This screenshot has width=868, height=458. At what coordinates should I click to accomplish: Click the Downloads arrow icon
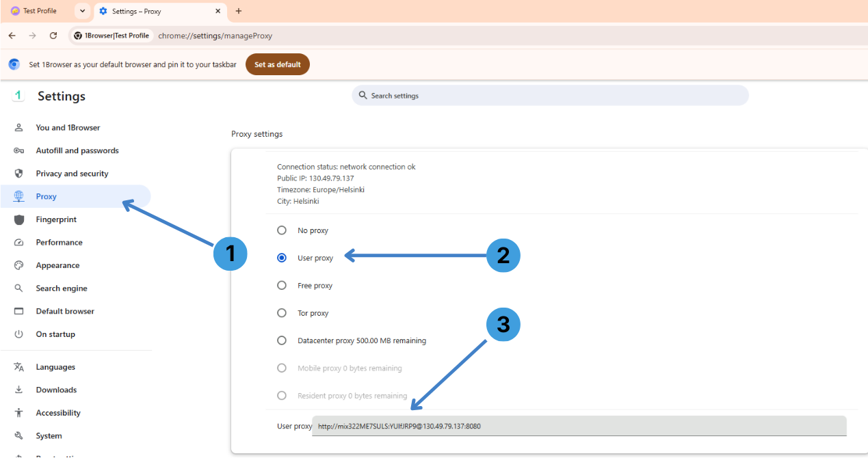point(19,390)
